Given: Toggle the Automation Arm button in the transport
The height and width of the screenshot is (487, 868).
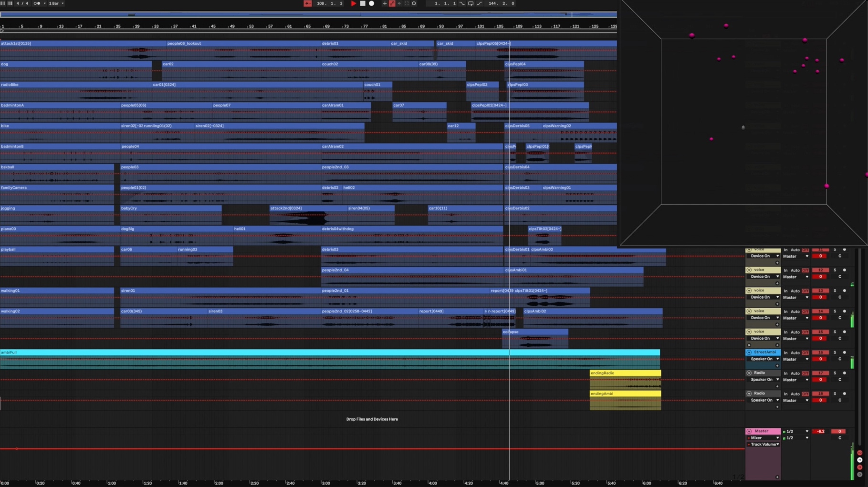Looking at the screenshot, I should (392, 3).
